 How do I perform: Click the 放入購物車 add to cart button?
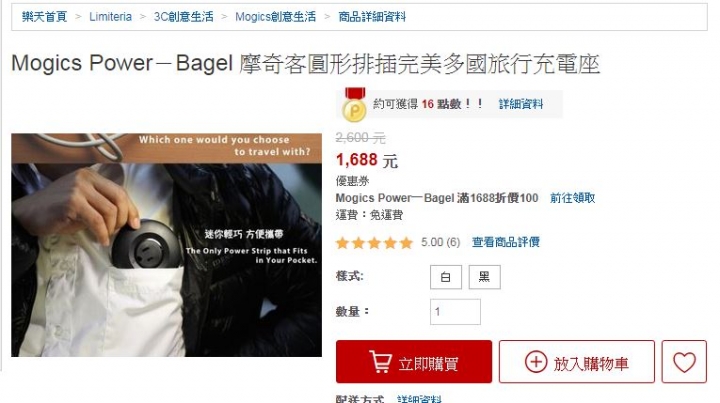[577, 362]
